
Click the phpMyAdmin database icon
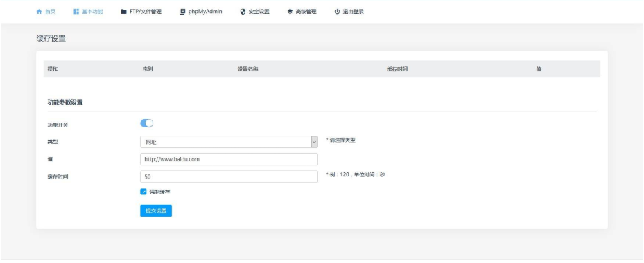182,12
